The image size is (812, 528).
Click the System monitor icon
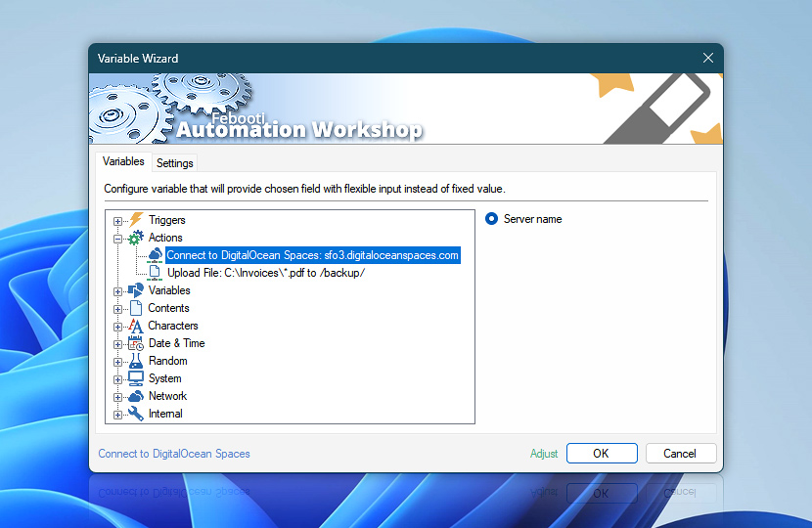(x=136, y=378)
